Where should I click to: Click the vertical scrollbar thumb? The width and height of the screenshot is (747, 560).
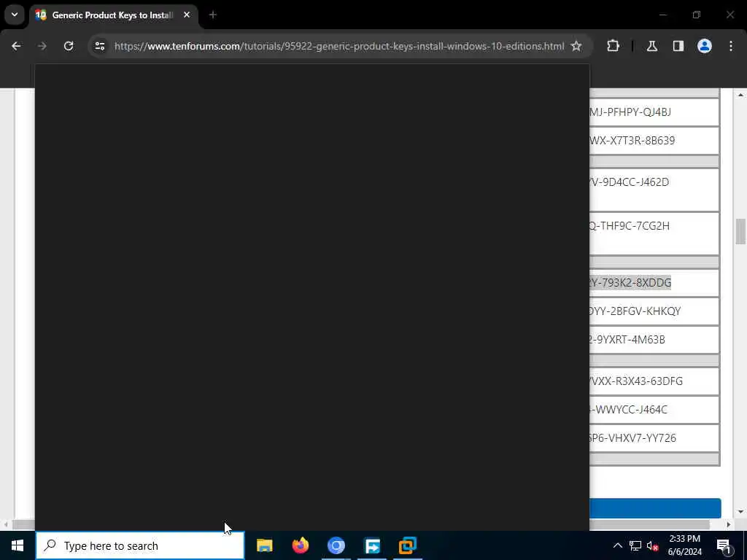click(x=740, y=231)
